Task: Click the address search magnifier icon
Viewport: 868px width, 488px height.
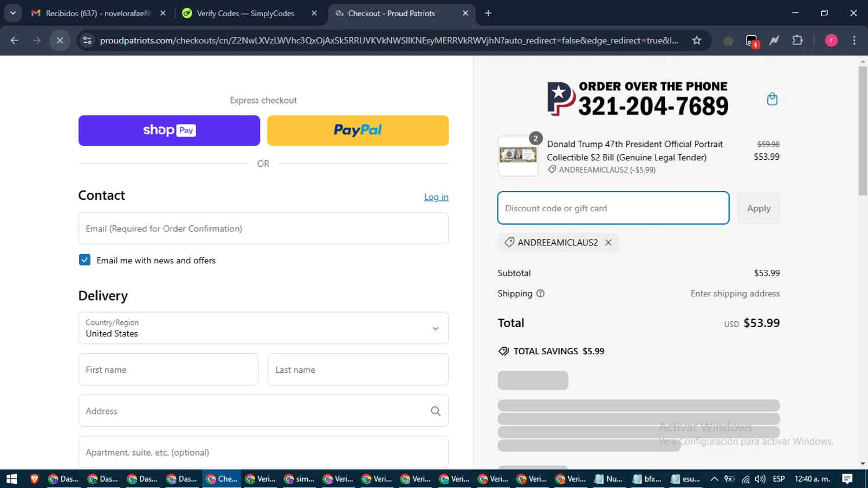Action: tap(436, 411)
